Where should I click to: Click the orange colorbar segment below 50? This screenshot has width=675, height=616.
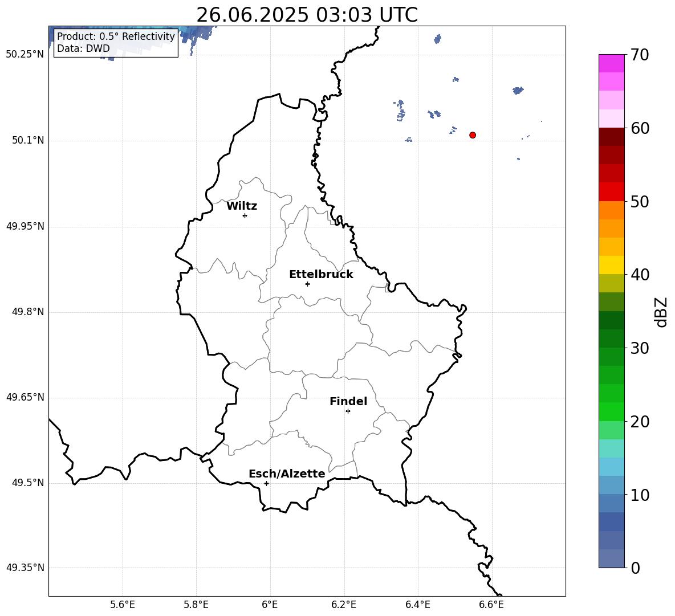[x=612, y=210]
